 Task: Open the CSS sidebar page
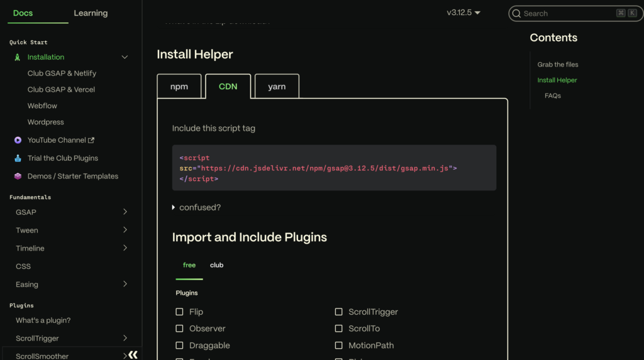(23, 266)
